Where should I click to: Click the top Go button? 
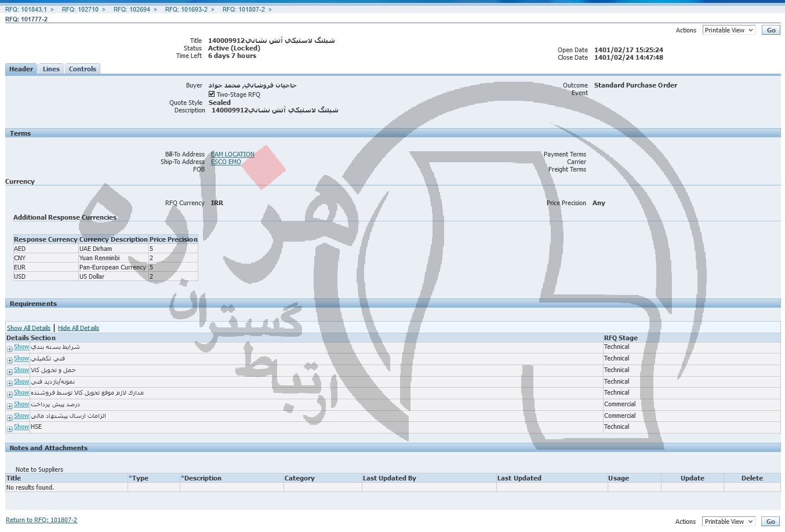pos(771,30)
